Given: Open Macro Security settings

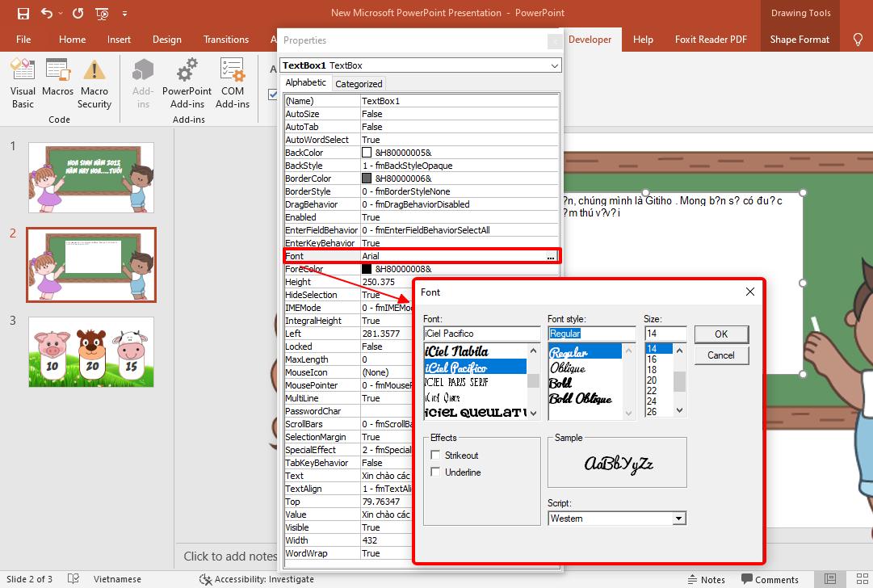Looking at the screenshot, I should tap(94, 83).
